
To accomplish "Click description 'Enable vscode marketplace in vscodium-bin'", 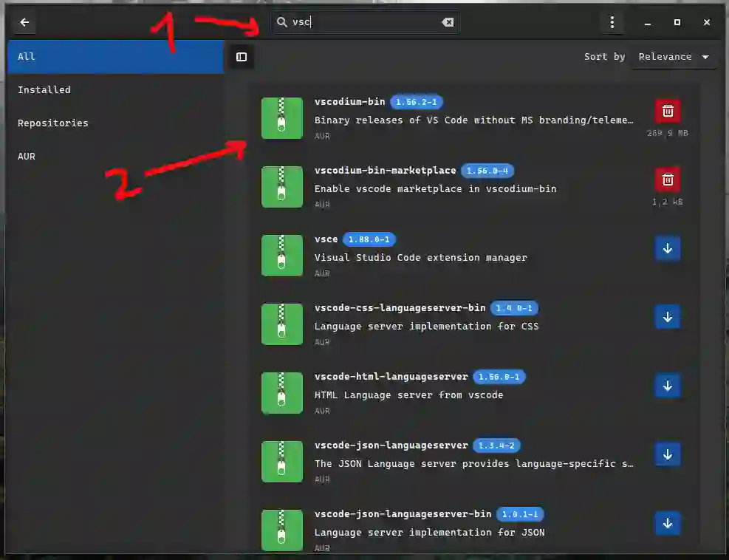I will [x=435, y=189].
